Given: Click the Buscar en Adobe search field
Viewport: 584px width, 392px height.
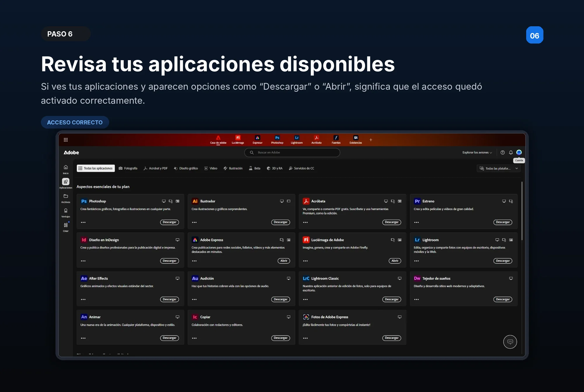Looking at the screenshot, I should point(292,152).
